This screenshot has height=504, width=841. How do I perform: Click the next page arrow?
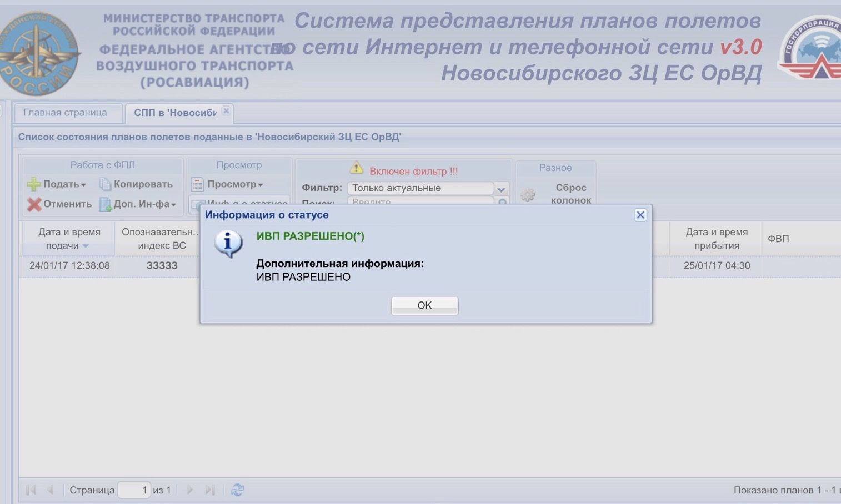click(x=190, y=490)
